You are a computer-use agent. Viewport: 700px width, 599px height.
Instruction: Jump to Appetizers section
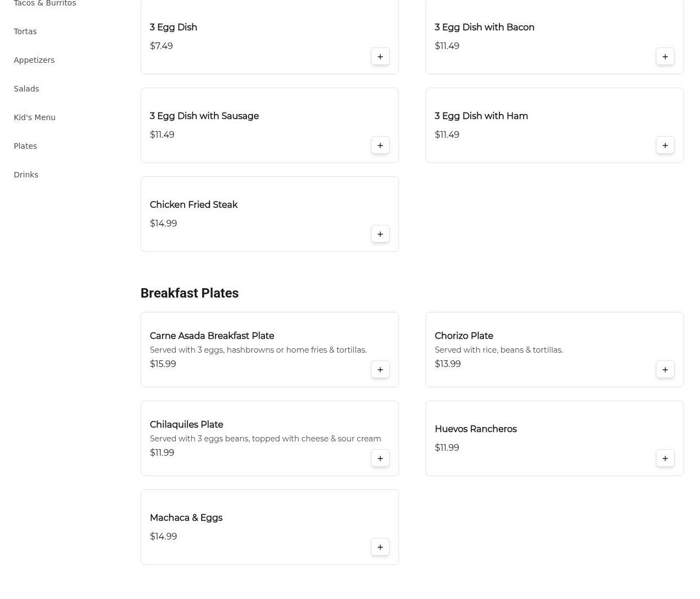click(x=34, y=60)
